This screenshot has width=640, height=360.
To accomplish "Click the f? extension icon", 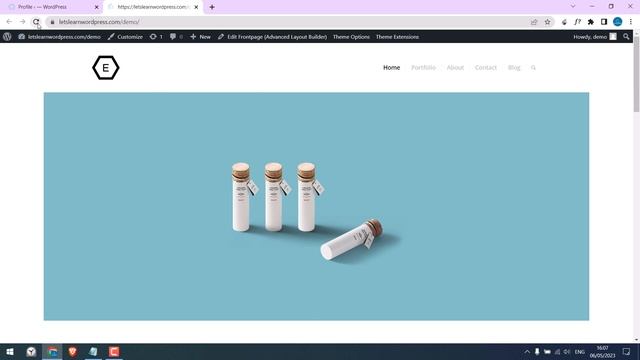I will tap(577, 22).
